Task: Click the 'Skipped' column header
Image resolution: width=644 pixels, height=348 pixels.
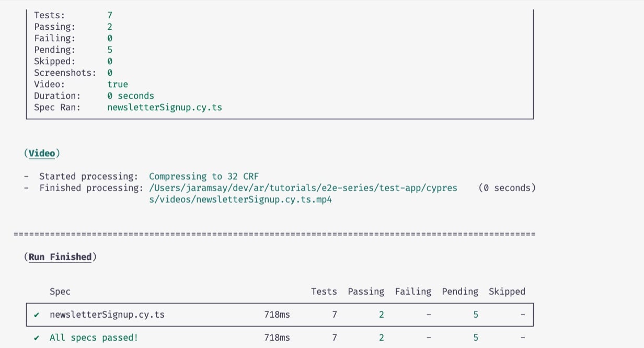Action: pos(507,292)
